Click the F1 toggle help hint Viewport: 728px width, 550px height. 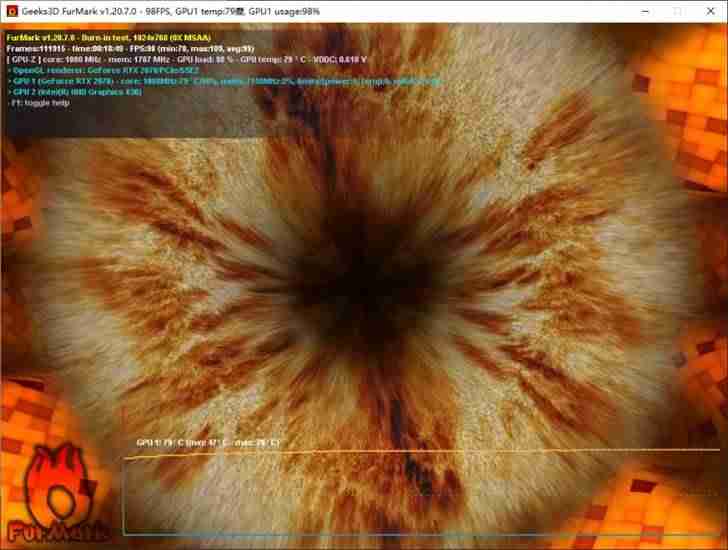coord(40,103)
